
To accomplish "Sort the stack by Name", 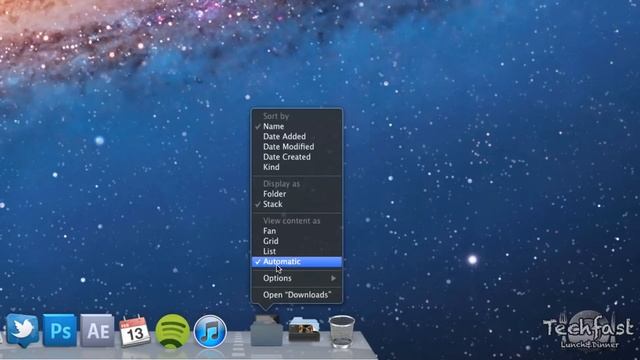I will [297, 127].
